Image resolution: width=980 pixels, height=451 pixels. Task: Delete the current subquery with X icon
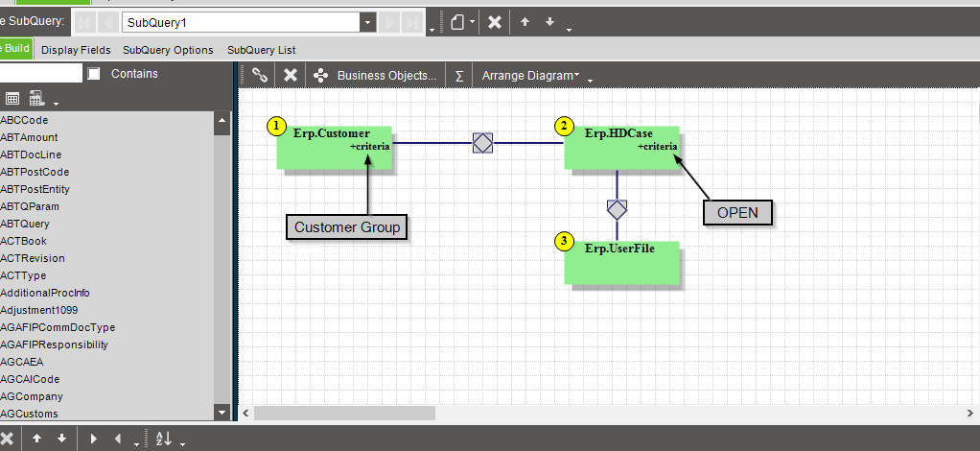click(x=495, y=22)
